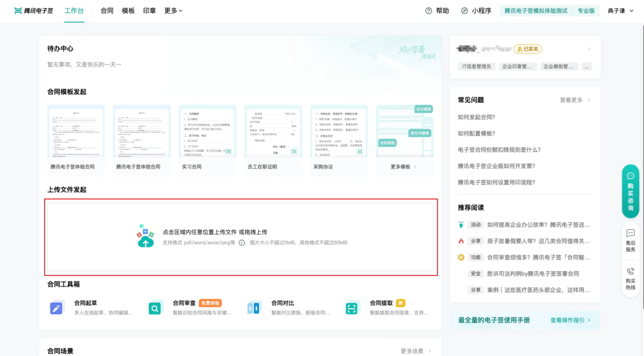Click the 待办中心 heading
The height and width of the screenshot is (356, 644).
coord(60,49)
